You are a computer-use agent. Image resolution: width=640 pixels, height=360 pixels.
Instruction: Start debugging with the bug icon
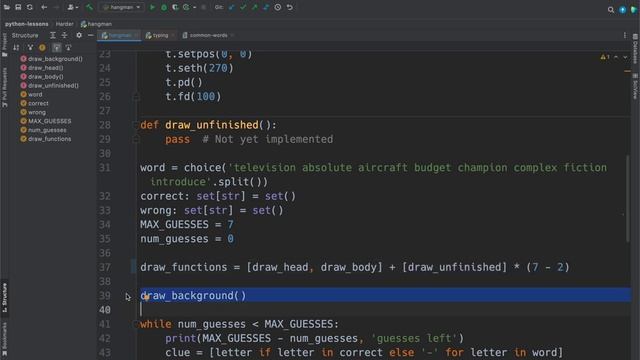[x=164, y=7]
